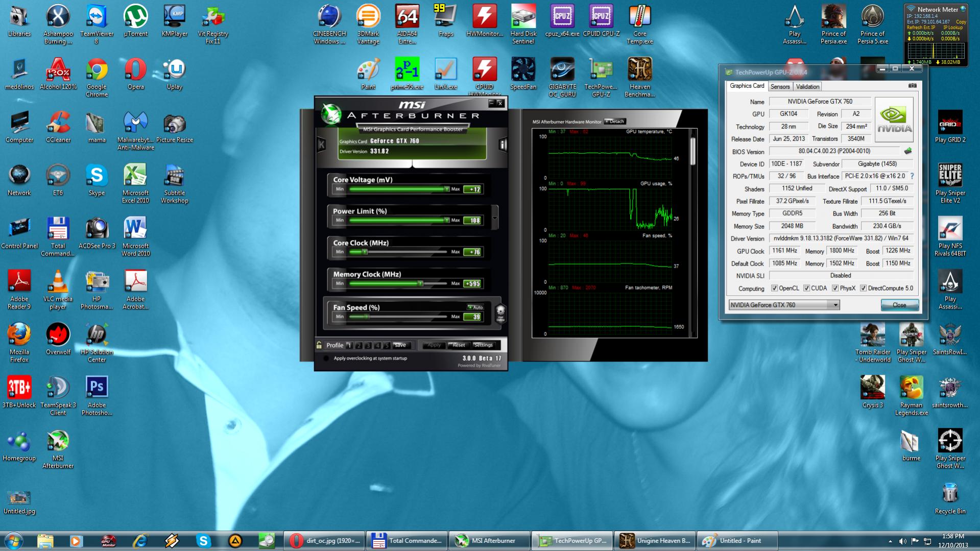Open the Heaven Benchmark desktop icon
Viewport: 980px width, 551px height.
(639, 77)
